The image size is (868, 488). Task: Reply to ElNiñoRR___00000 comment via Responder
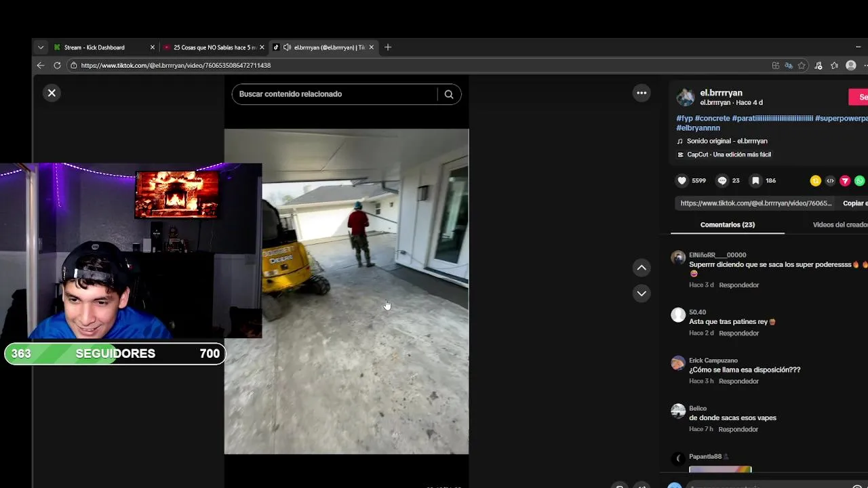pos(738,285)
